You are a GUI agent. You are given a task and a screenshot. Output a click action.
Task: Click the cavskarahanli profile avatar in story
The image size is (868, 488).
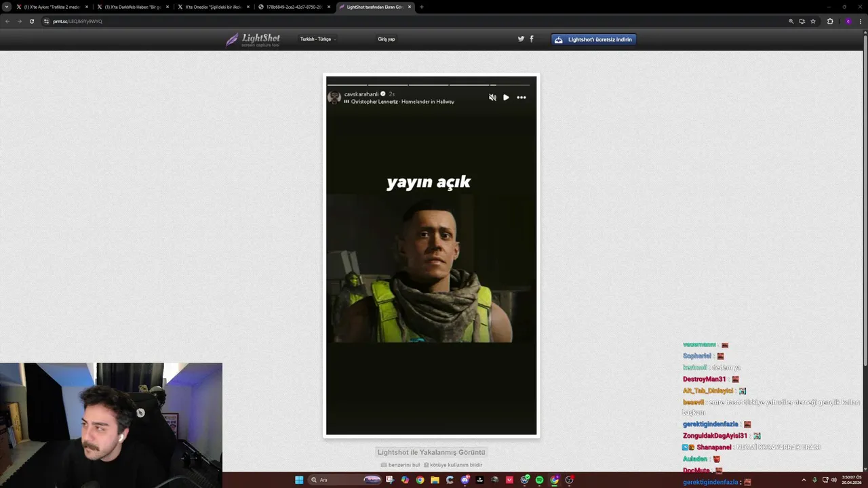tap(334, 98)
